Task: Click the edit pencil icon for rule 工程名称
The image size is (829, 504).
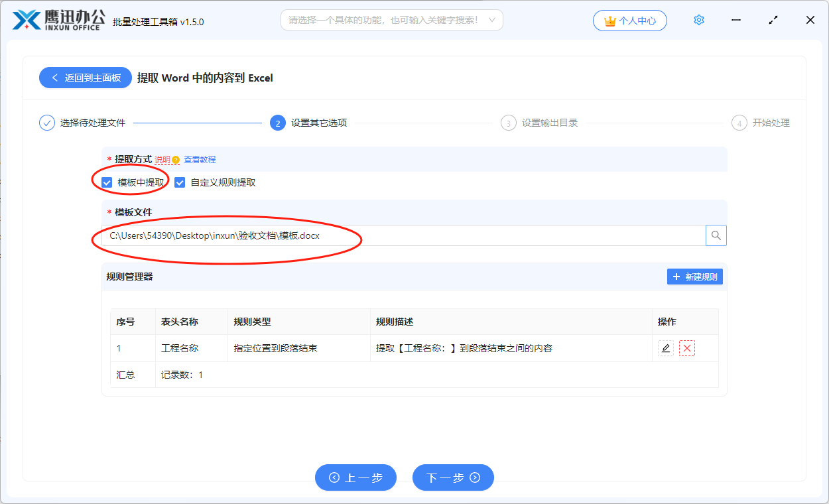Action: tap(665, 347)
